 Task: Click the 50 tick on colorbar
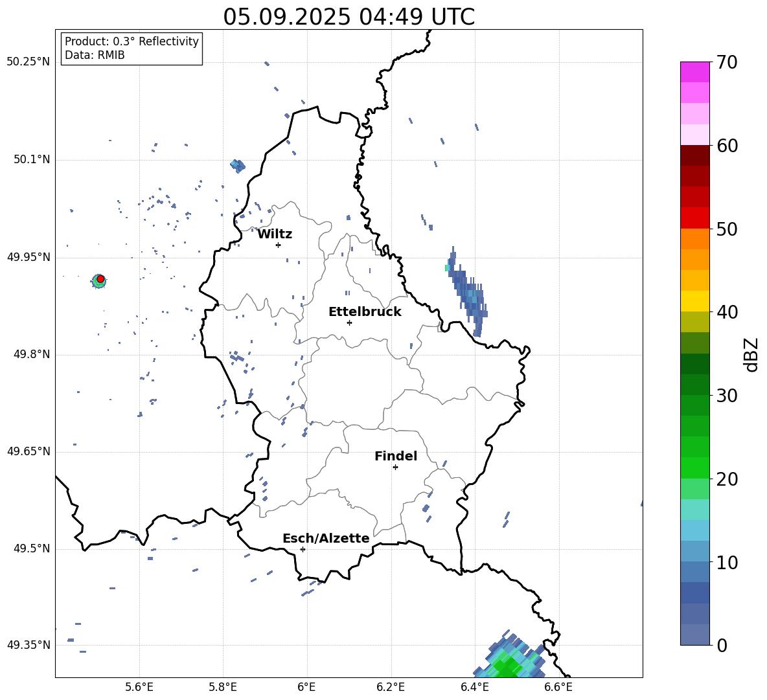click(727, 229)
